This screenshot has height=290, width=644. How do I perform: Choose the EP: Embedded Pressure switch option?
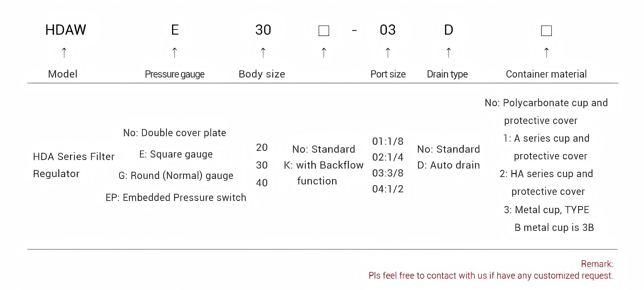point(176,198)
